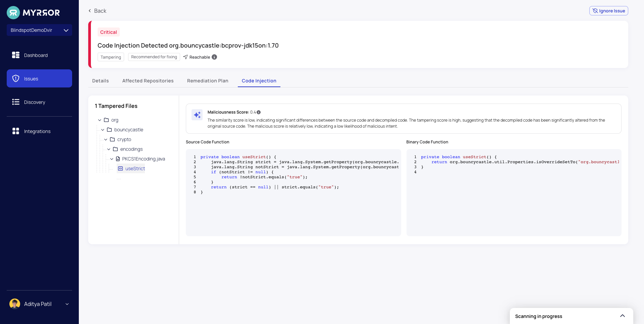Click the maliciousness score explanation paragraph
This screenshot has width=644, height=324.
[x=406, y=123]
